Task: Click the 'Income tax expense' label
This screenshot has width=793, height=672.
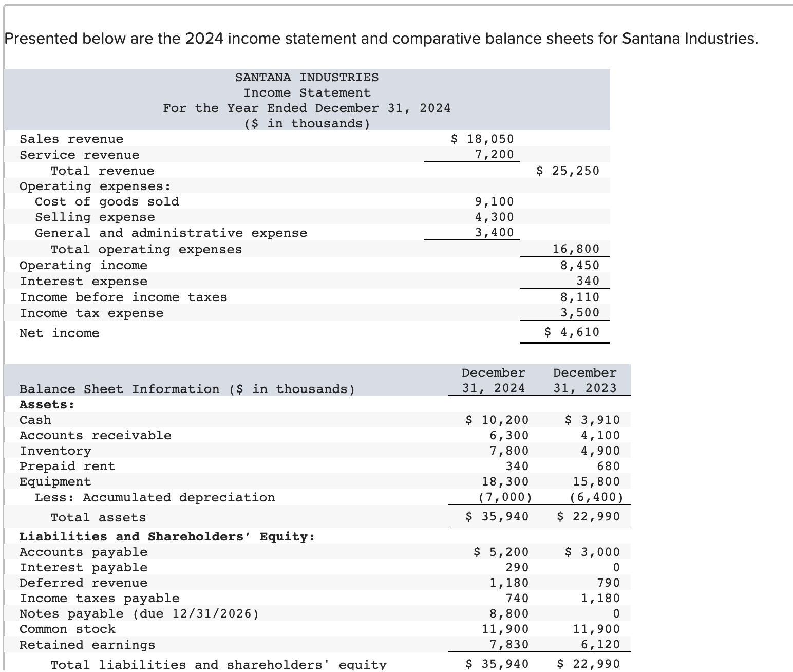Action: [91, 313]
